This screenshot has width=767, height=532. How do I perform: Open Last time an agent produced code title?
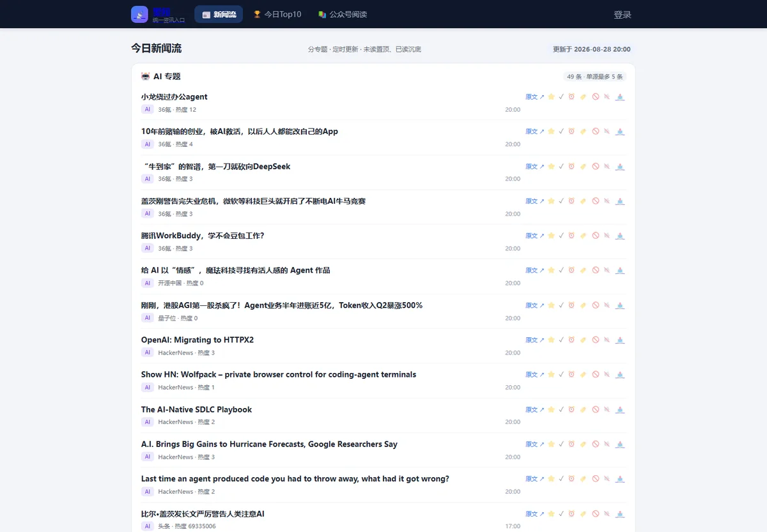(295, 478)
